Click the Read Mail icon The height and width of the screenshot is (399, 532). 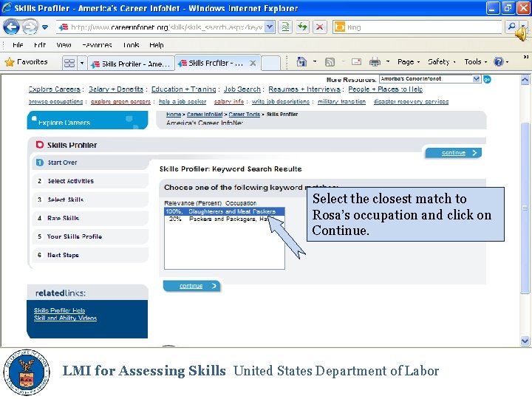356,62
